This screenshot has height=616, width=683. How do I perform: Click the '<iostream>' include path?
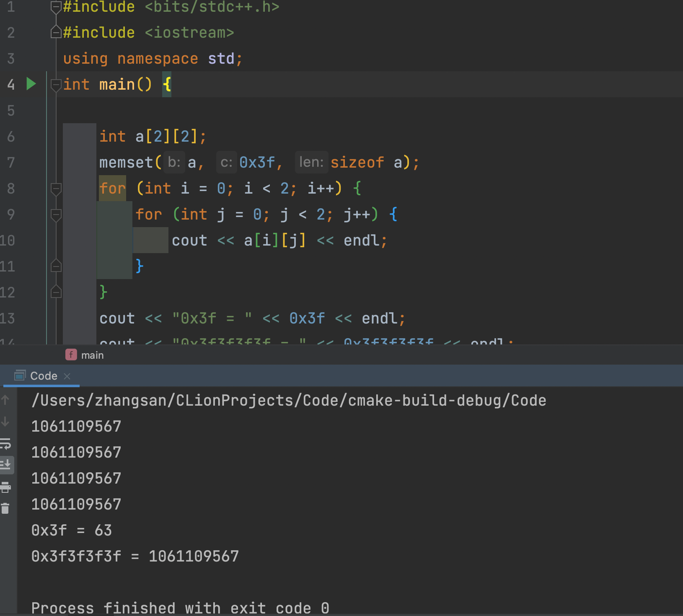click(x=189, y=33)
